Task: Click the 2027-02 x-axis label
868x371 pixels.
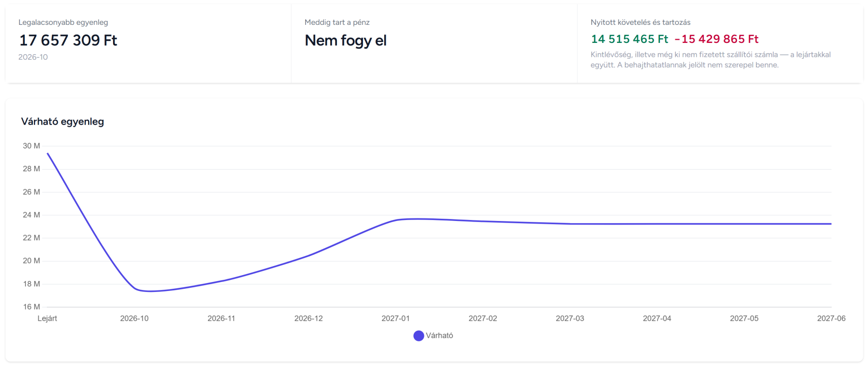Action: pos(483,319)
